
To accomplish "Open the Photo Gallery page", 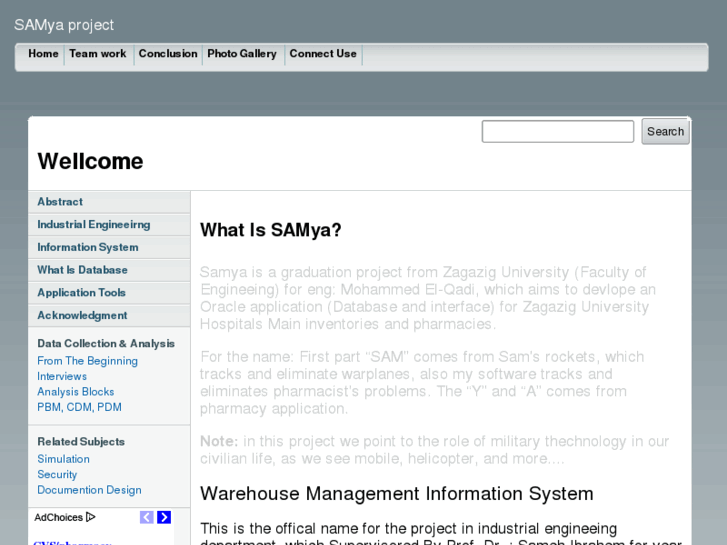I will (242, 54).
